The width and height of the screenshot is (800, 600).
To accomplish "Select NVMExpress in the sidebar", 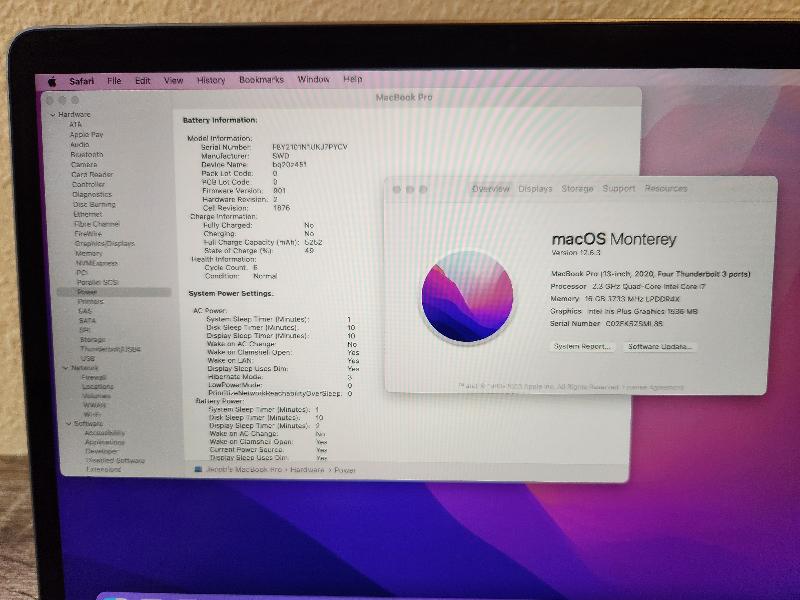I will click(96, 263).
